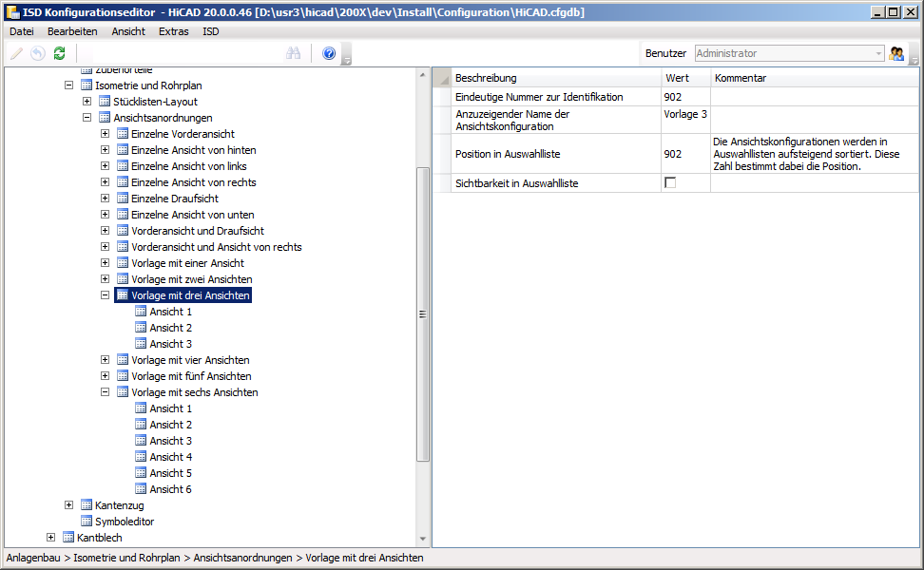
Task: Click value 902 of Position in Auswahlliste
Action: click(686, 154)
